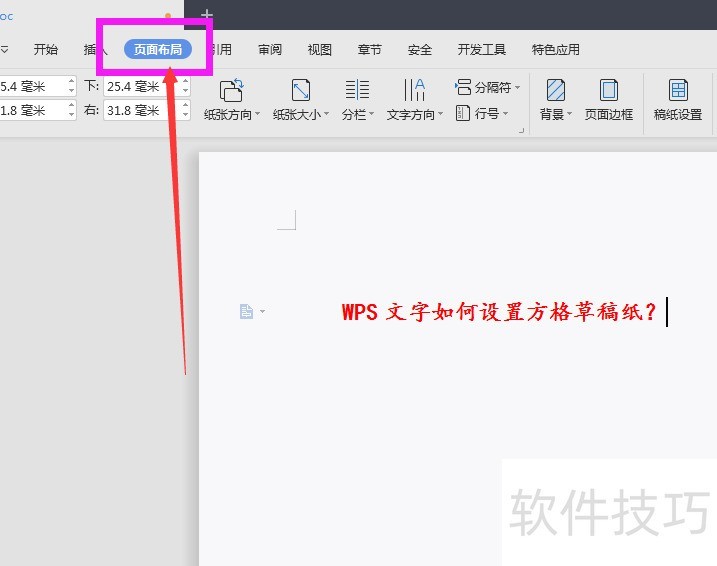This screenshot has width=717, height=566.
Task: Open the 页面边框 page border tool
Action: click(x=609, y=100)
